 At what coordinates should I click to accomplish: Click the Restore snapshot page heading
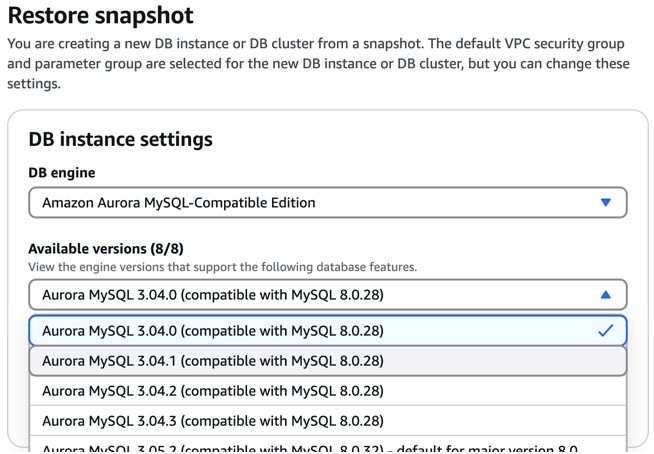pyautogui.click(x=101, y=16)
